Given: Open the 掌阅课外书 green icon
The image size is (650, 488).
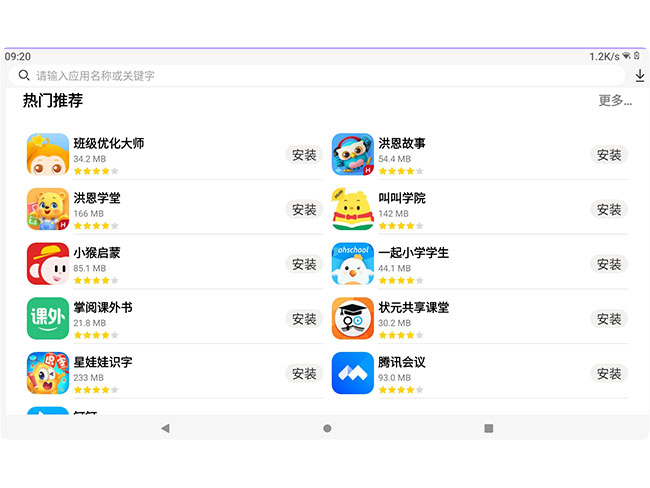Looking at the screenshot, I should pos(47,319).
